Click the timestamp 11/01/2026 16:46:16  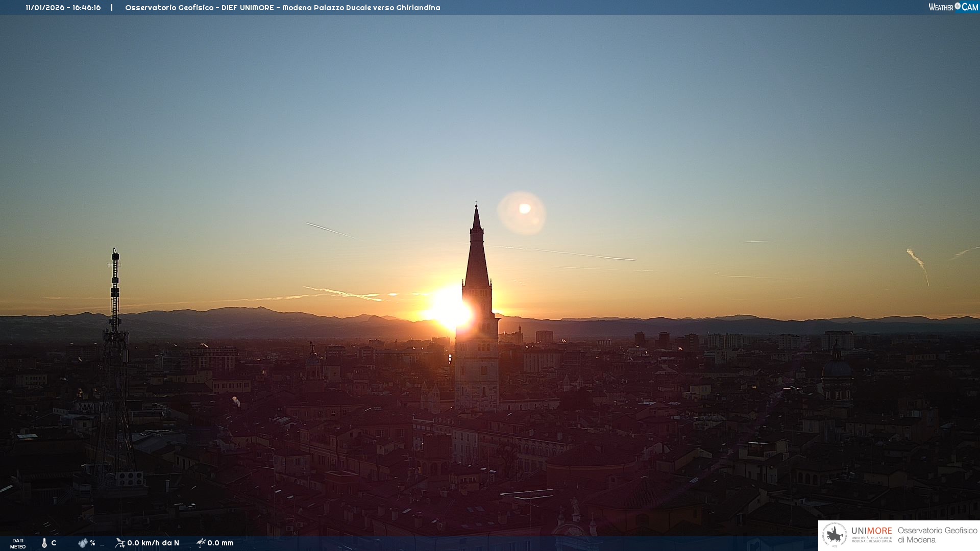63,8
